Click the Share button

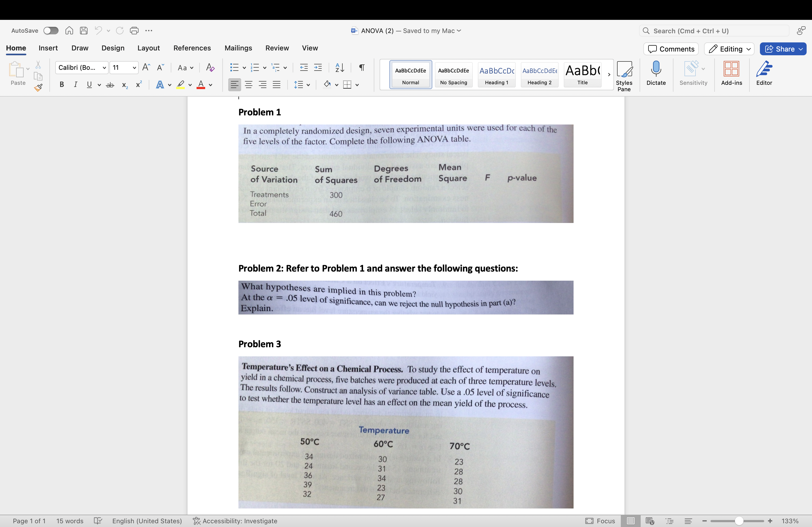click(783, 49)
